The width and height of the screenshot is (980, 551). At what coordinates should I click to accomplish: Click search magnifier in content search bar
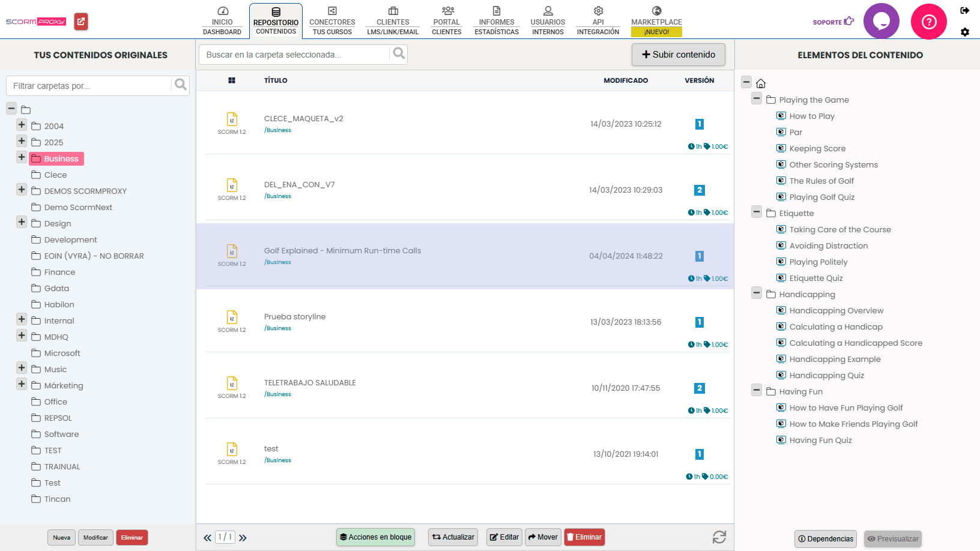399,53
